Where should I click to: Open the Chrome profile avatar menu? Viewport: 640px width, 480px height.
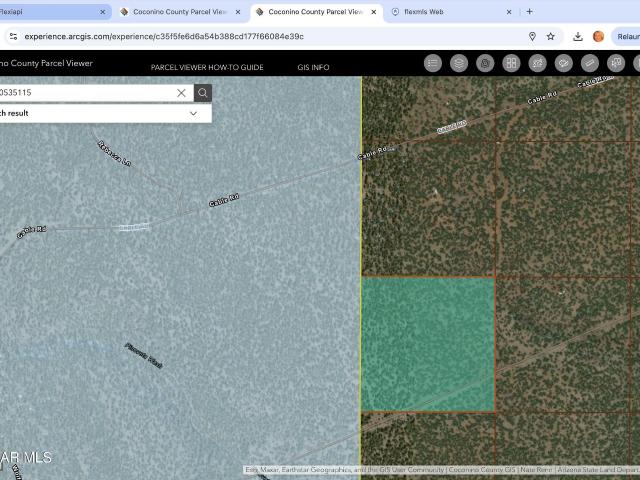598,36
